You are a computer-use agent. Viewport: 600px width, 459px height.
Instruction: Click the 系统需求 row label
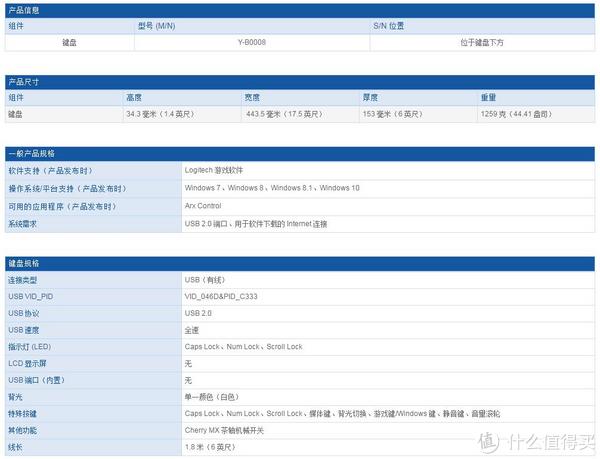coord(22,224)
